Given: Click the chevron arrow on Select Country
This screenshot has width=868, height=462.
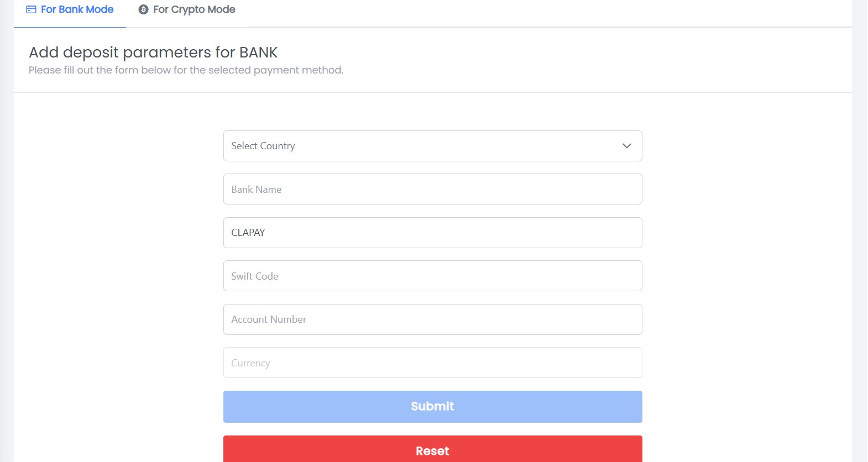Looking at the screenshot, I should [626, 146].
